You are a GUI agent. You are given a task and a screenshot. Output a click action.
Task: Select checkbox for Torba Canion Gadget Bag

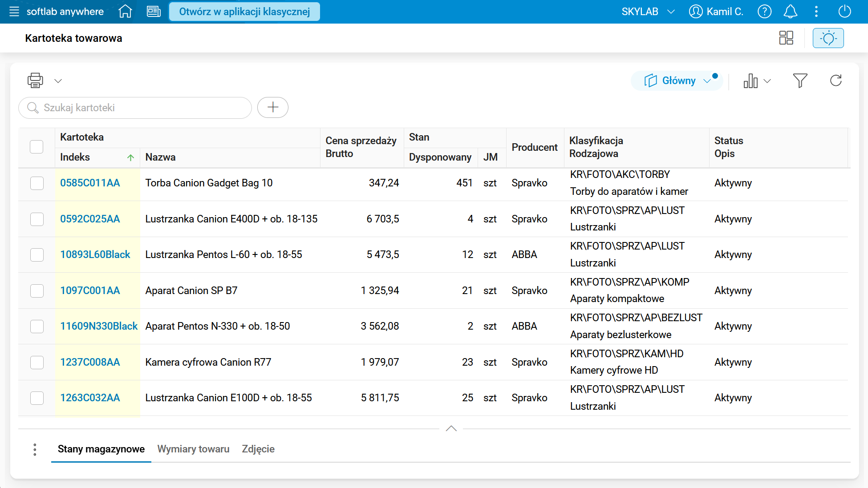[37, 183]
